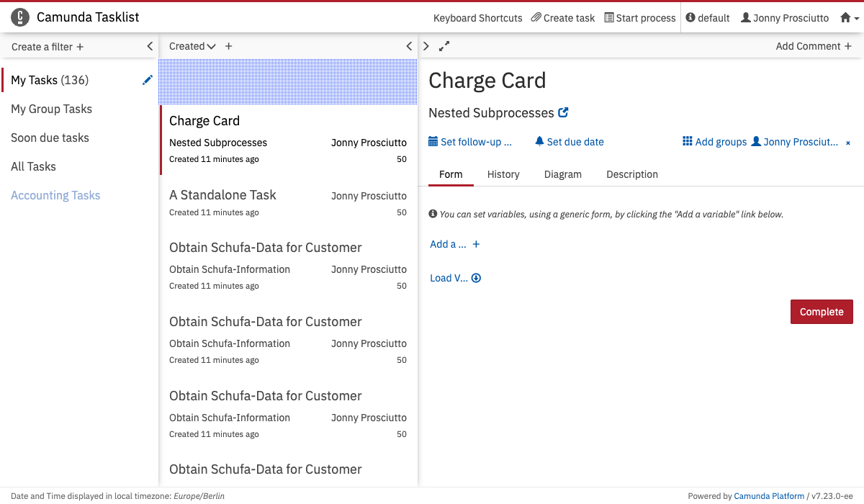Open A Standalone Task in the list
864x504 pixels.
tap(222, 195)
